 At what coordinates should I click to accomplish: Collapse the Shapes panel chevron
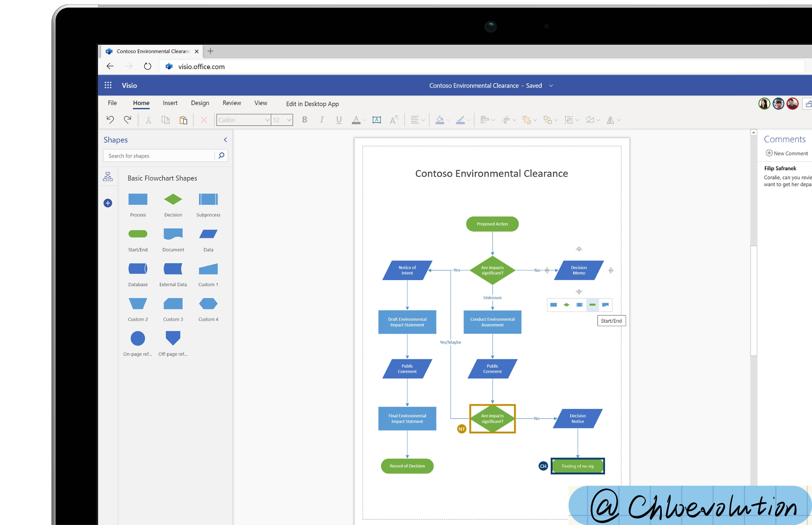click(225, 140)
